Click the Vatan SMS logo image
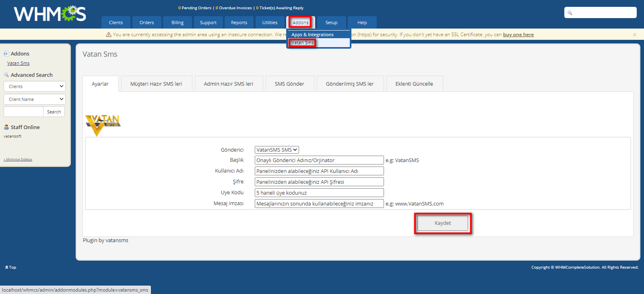Screen dimensions: 644x294 (103, 125)
